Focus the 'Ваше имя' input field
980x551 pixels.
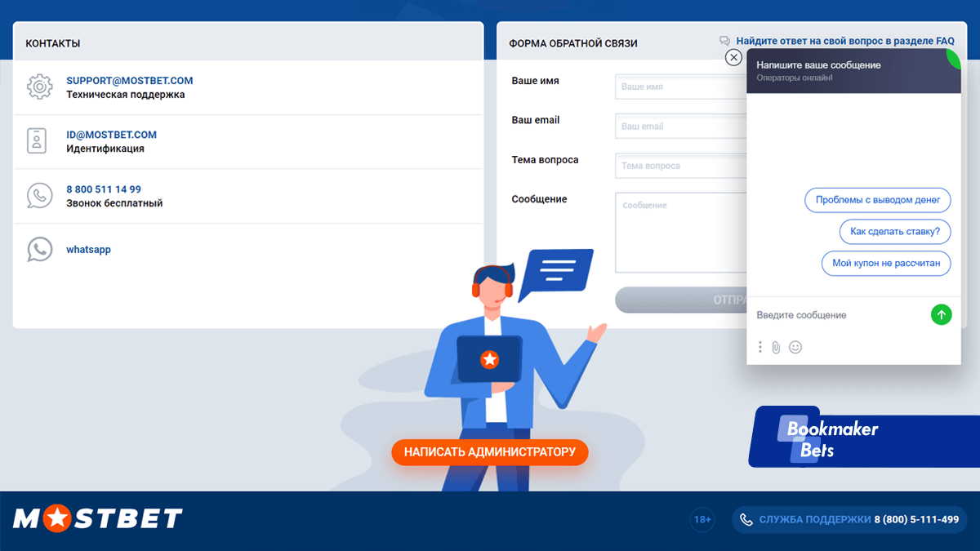click(x=679, y=87)
